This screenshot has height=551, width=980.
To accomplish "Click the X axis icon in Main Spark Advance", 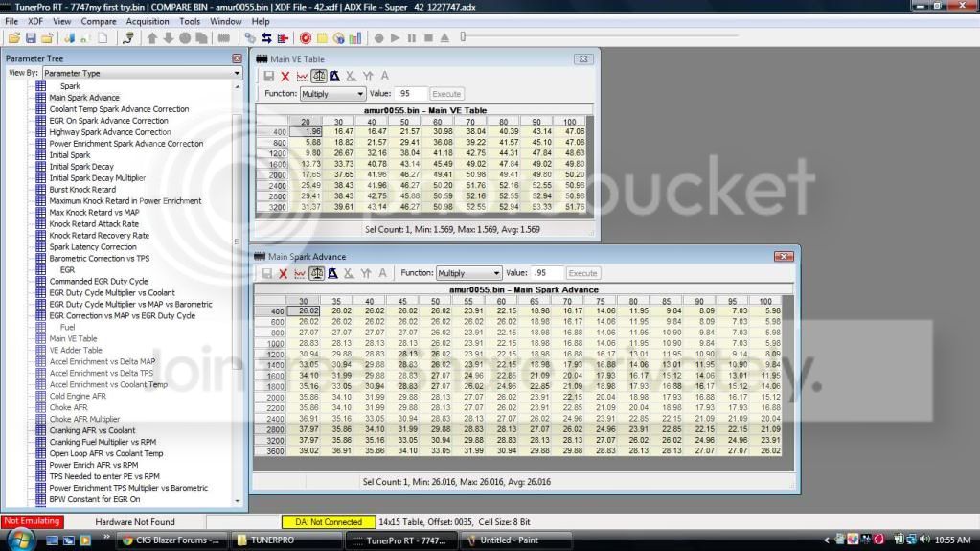I will [349, 273].
